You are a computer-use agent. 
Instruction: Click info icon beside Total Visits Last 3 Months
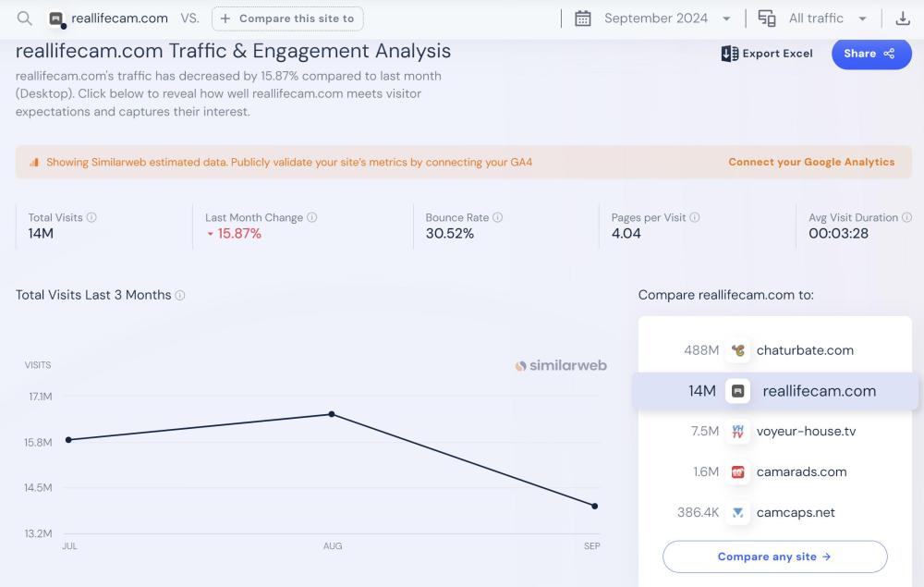[180, 296]
